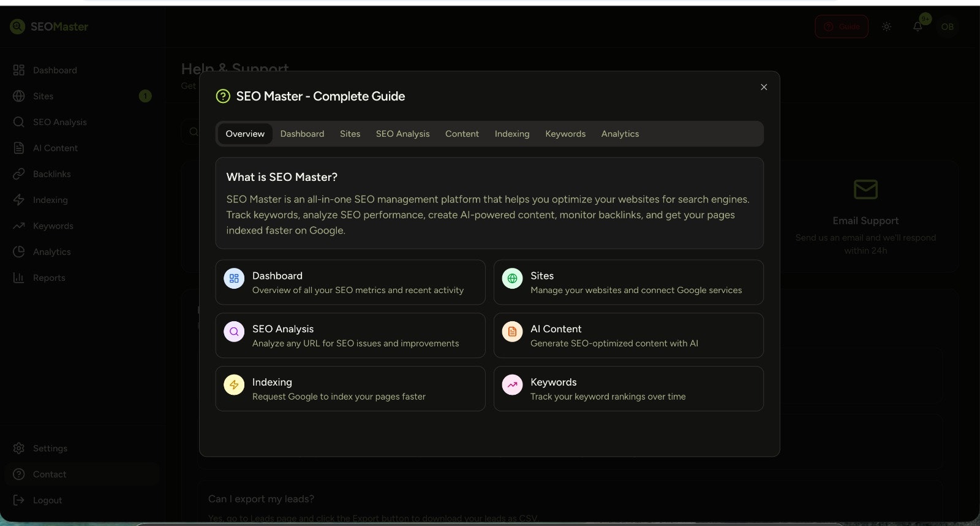Screen dimensions: 980x526
Task: Select the Overview tab in the guide
Action: coord(245,134)
